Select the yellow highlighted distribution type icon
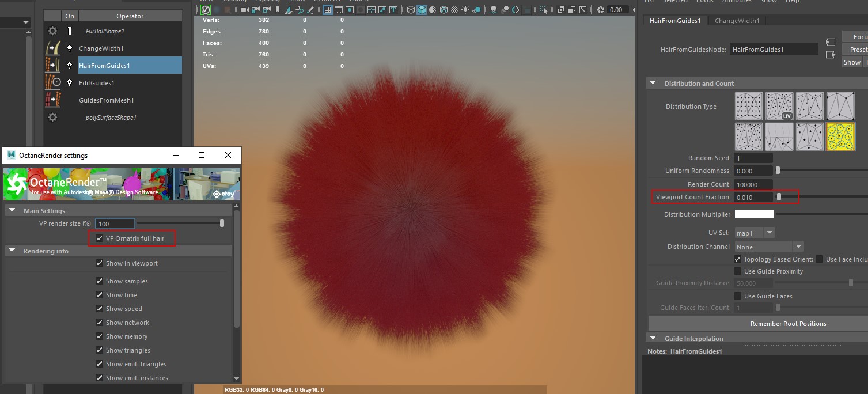 [840, 137]
